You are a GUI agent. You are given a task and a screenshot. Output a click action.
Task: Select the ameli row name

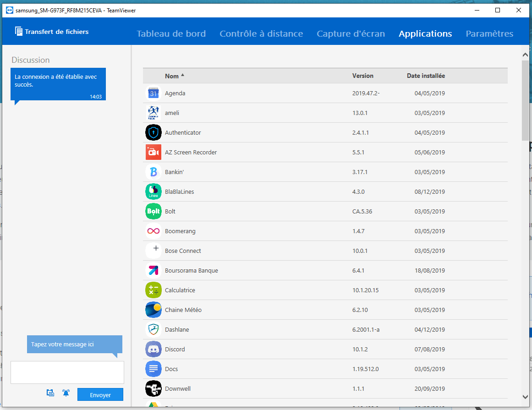coord(172,113)
